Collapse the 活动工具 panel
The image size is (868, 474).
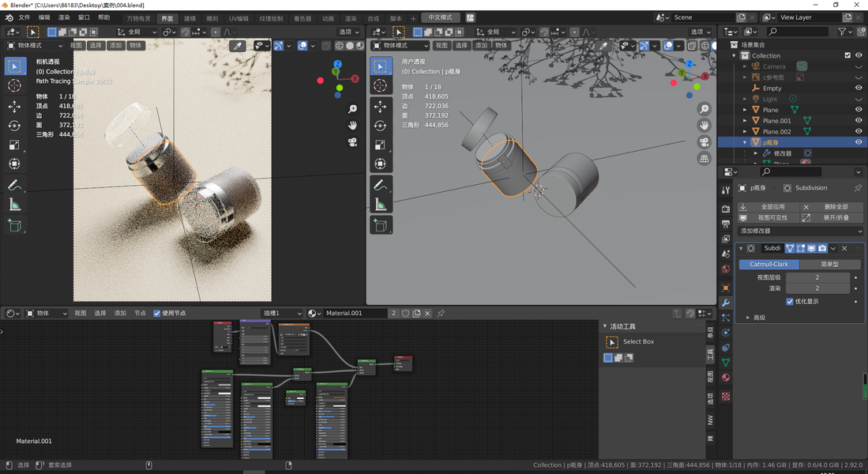click(605, 327)
